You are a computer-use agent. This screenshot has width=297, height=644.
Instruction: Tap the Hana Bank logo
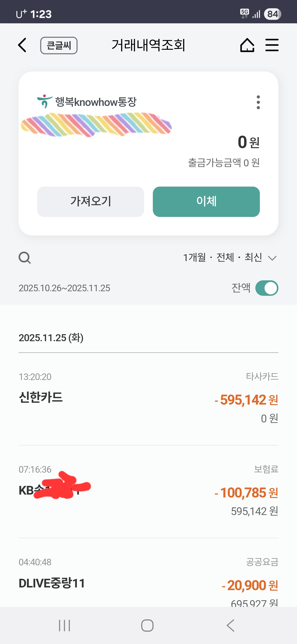coord(45,102)
